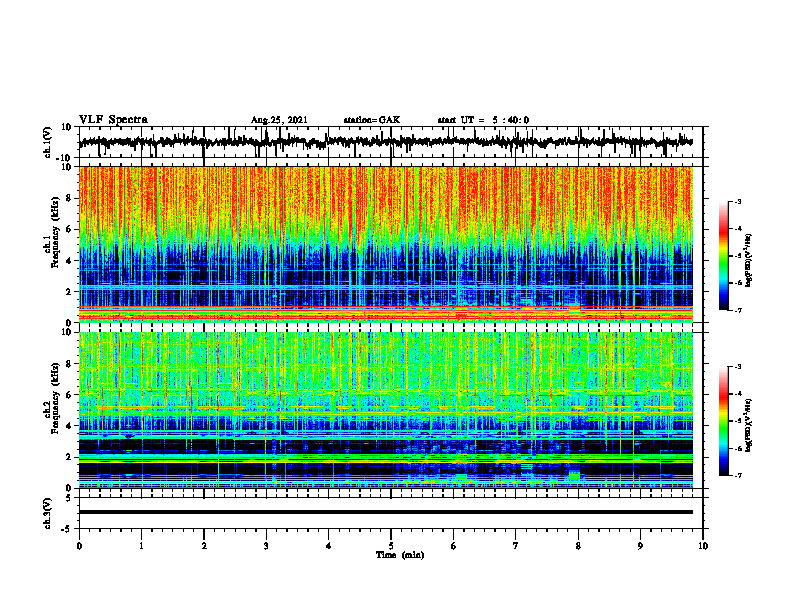Click time axis tick label "7"
The height and width of the screenshot is (612, 792).
(516, 546)
